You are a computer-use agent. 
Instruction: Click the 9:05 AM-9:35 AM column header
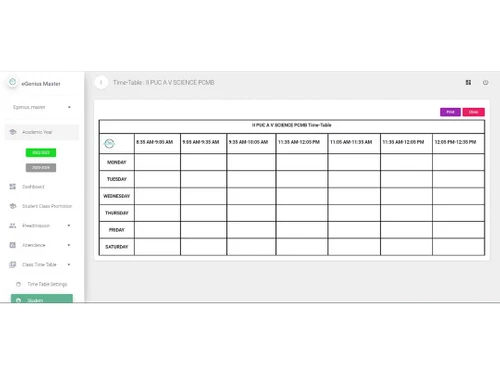click(203, 143)
